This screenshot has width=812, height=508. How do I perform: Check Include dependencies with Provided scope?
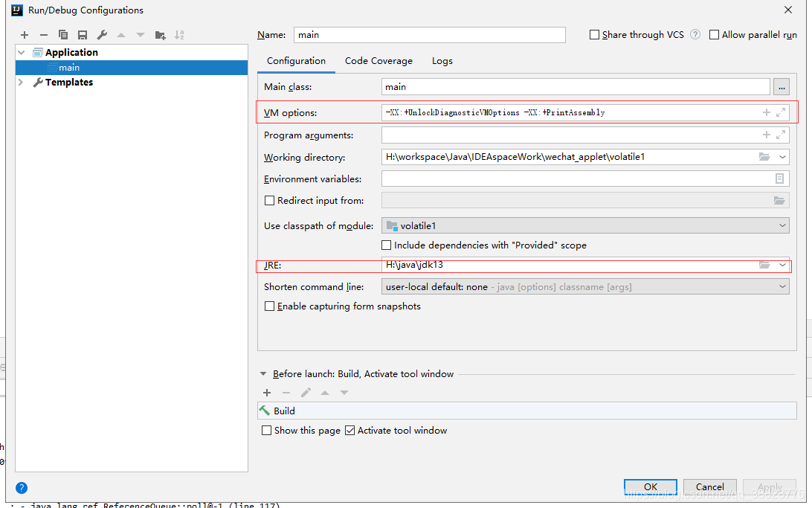[x=387, y=245]
